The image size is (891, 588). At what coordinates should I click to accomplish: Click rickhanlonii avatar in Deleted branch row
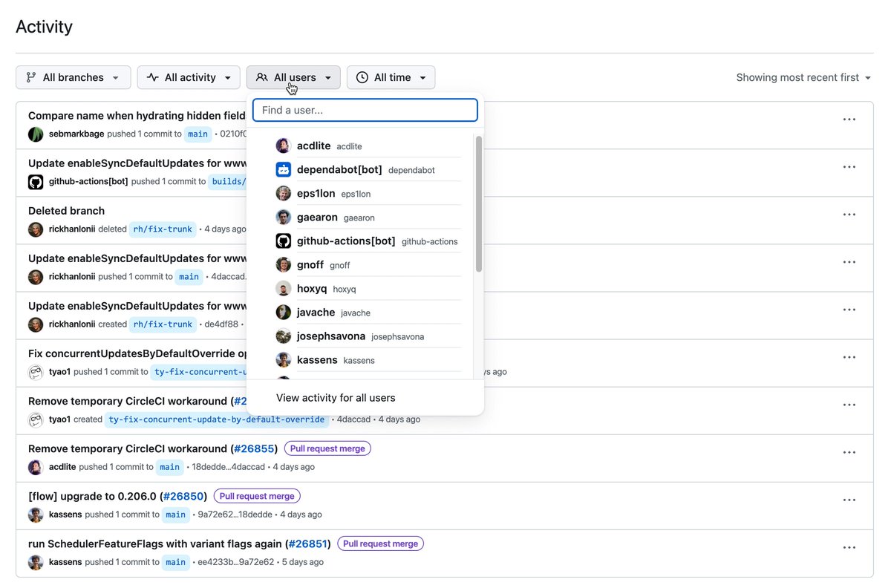tap(36, 229)
